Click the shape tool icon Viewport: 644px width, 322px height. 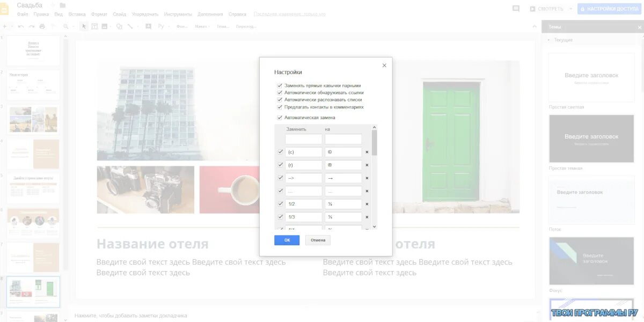click(x=119, y=26)
